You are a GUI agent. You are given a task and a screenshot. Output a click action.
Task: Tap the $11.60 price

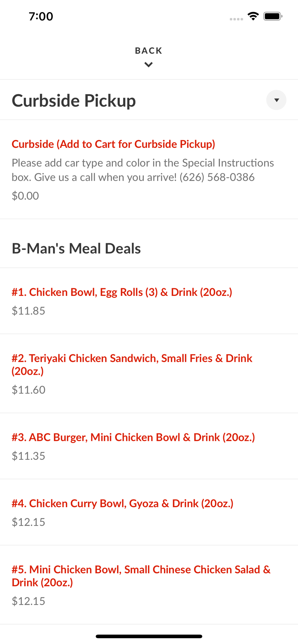tap(28, 390)
